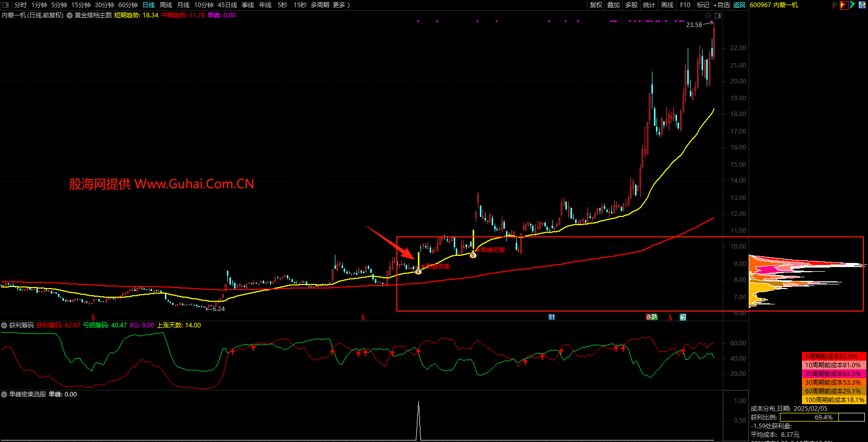This screenshot has height=442, width=868.
Task: Select the 15分钟 period tab
Action: pos(81,5)
